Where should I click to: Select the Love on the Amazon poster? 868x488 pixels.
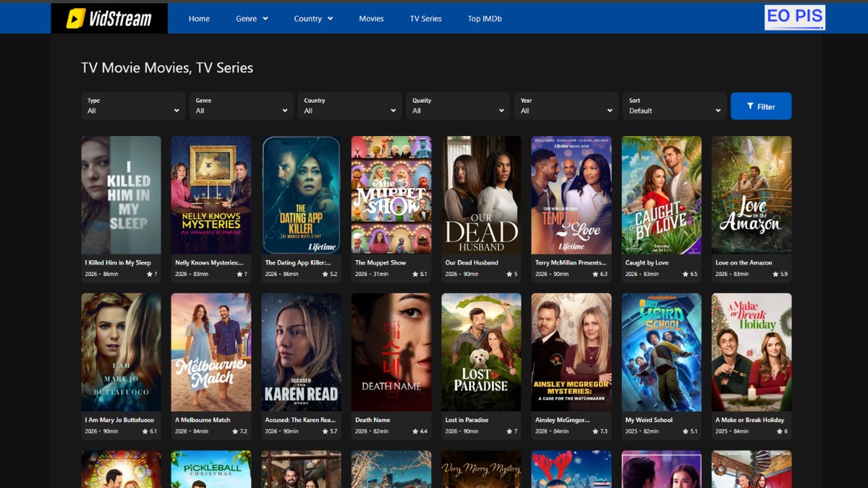[x=752, y=194]
